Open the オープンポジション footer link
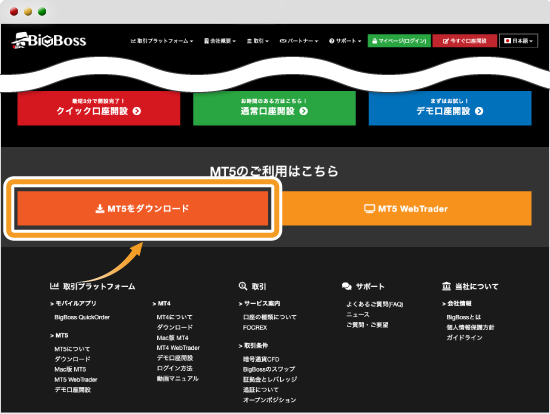 tap(270, 400)
